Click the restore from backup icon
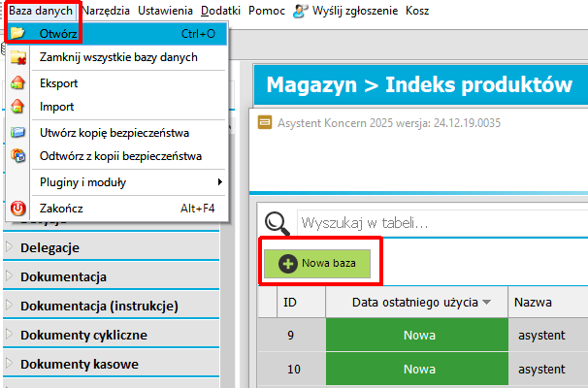 (17, 155)
